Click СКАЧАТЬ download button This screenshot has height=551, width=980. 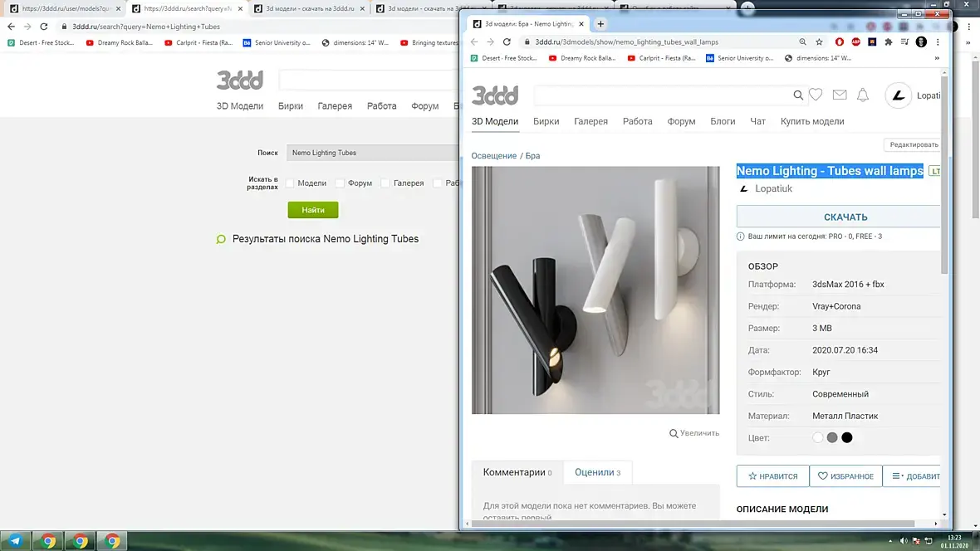tap(838, 217)
